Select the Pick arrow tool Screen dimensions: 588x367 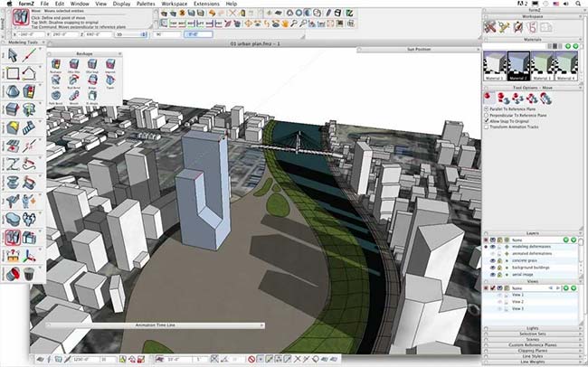13,55
